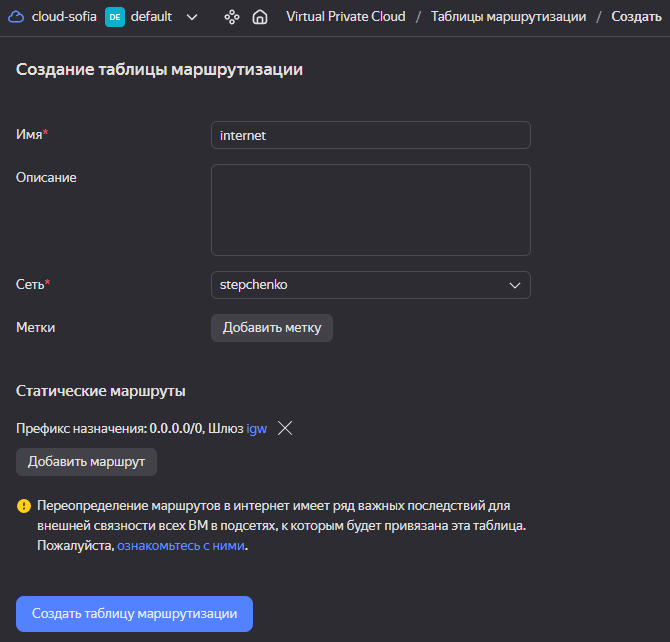Open the Сеть dropdown showing stepchenko
Viewport: 670px width, 642px height.
tap(371, 285)
